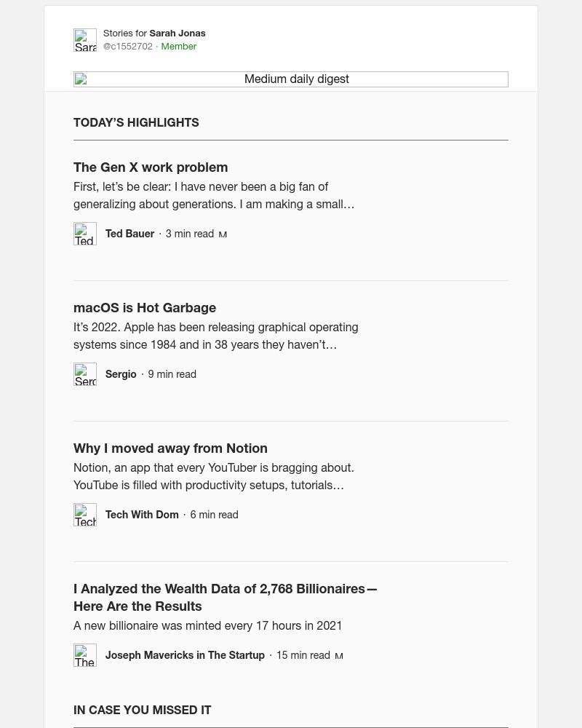Screen dimensions: 582x728
Task: Click The Startup publication avatar
Action: [x=85, y=655]
